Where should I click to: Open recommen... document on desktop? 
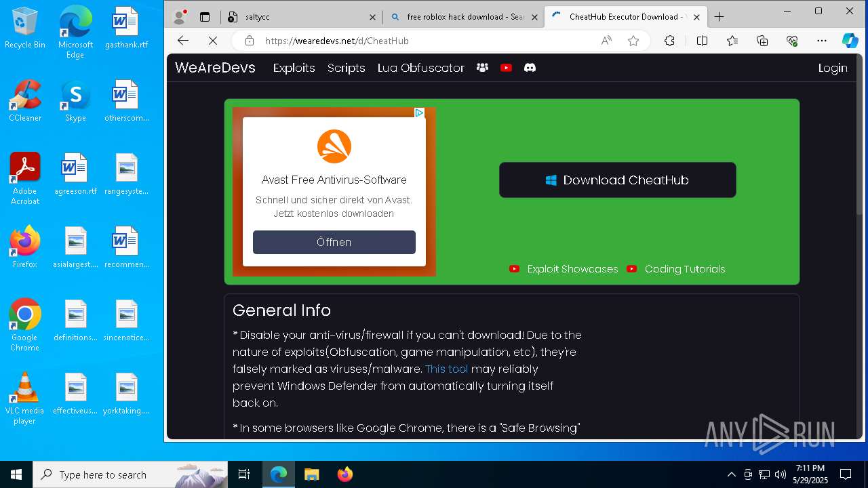click(126, 247)
